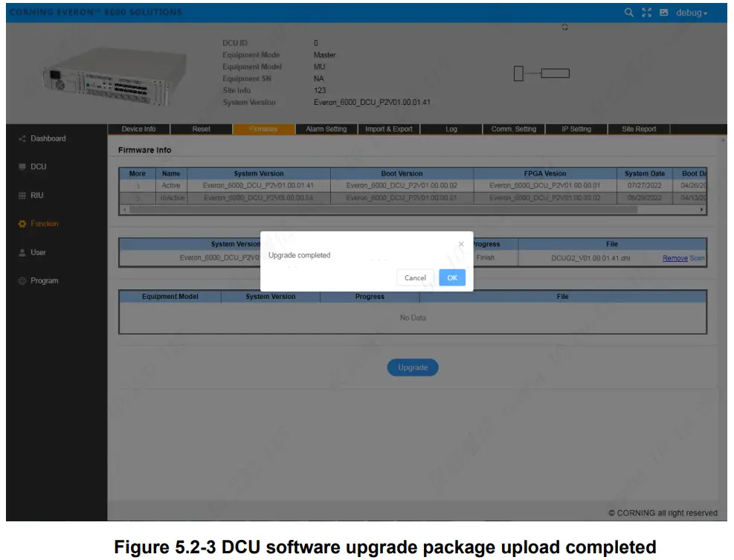This screenshot has height=560, width=734.
Task: Click the Equipment Model column header
Action: point(170,297)
